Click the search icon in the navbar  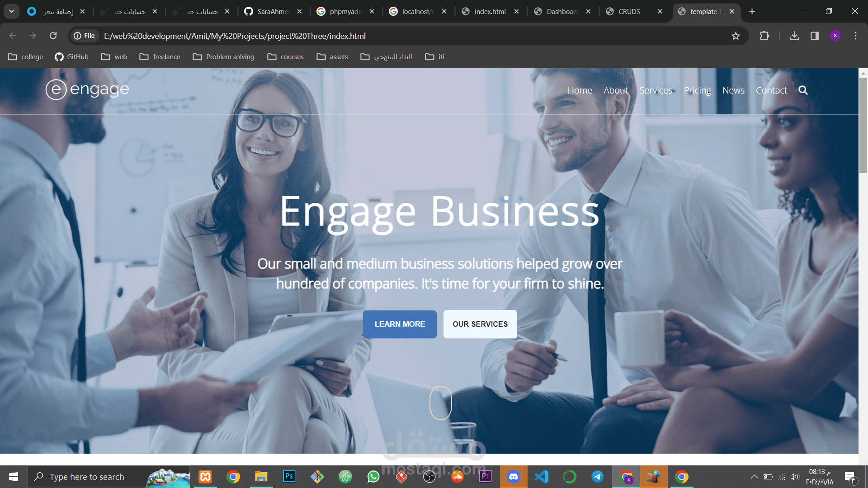click(803, 90)
